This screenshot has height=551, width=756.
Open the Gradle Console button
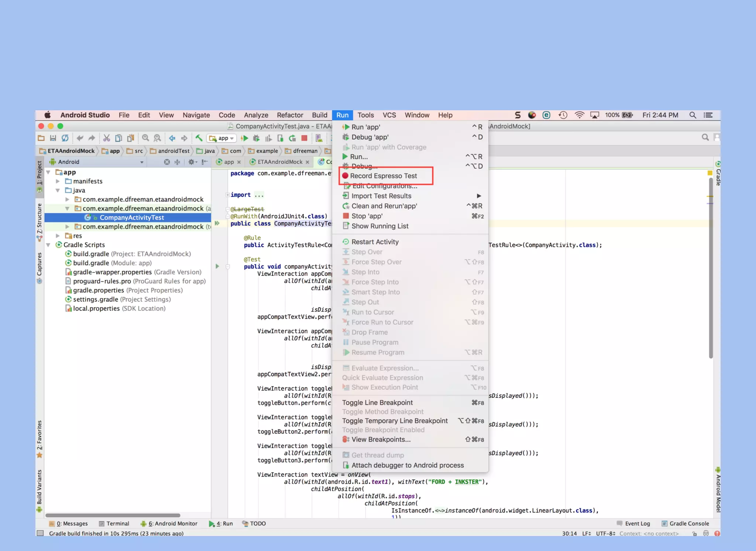[685, 523]
